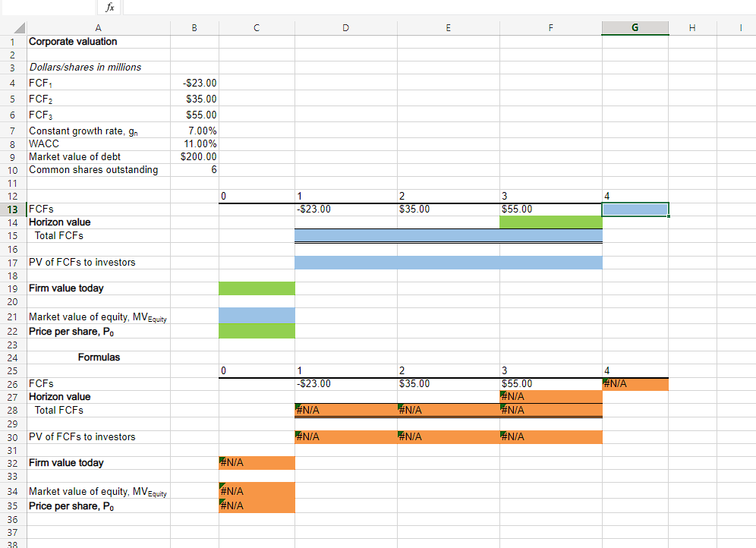
Task: Select row header 13
Action: coord(12,209)
